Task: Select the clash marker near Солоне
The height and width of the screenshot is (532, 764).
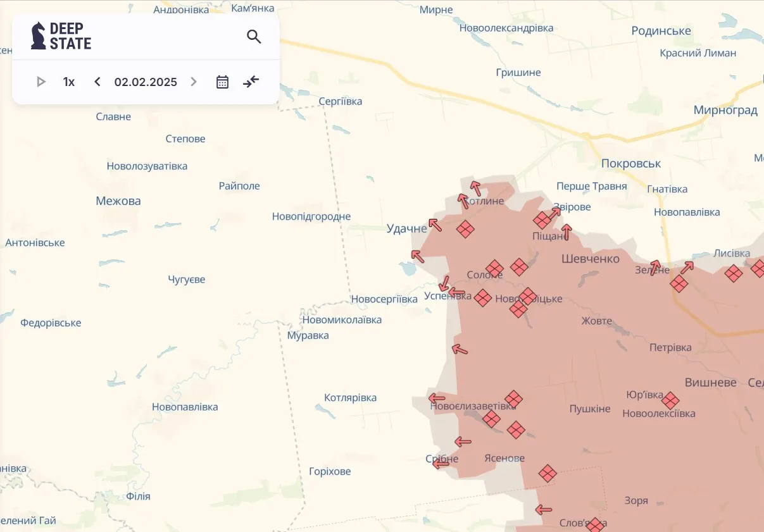Action: click(494, 268)
